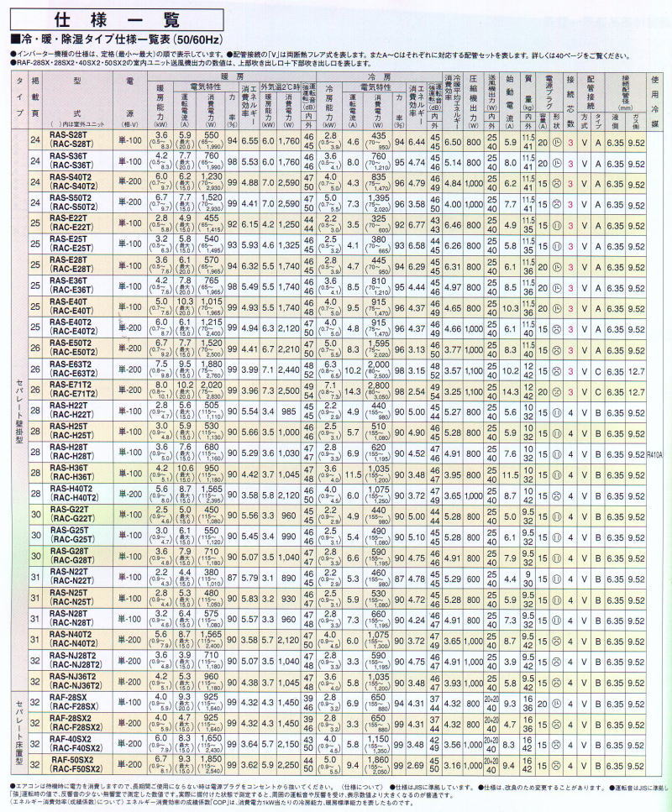Click the 冷房 column group header
Image resolution: width=672 pixels, height=812 pixels.
point(380,76)
